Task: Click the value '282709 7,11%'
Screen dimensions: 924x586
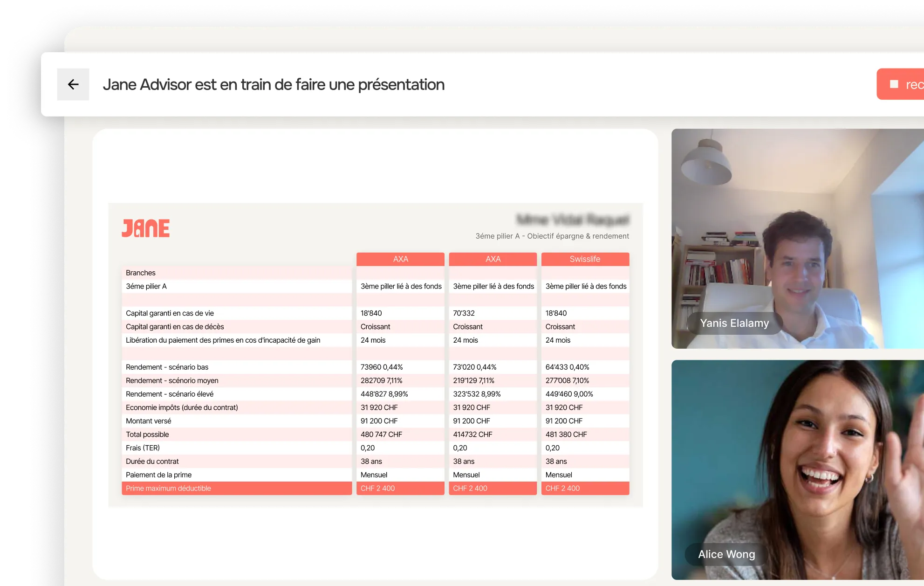Action: tap(381, 381)
